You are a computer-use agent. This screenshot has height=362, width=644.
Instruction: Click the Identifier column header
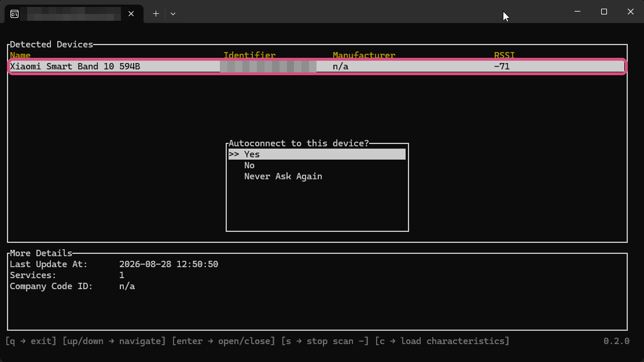(249, 55)
